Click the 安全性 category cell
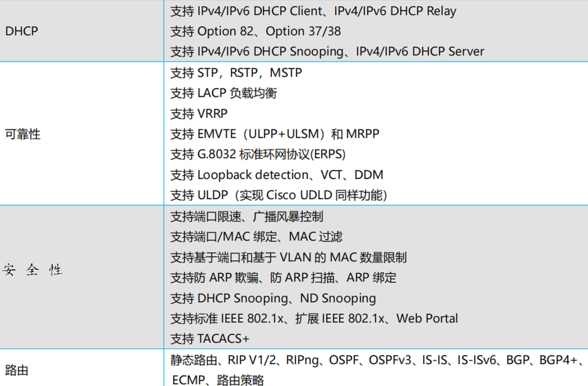The image size is (588, 386). click(82, 277)
